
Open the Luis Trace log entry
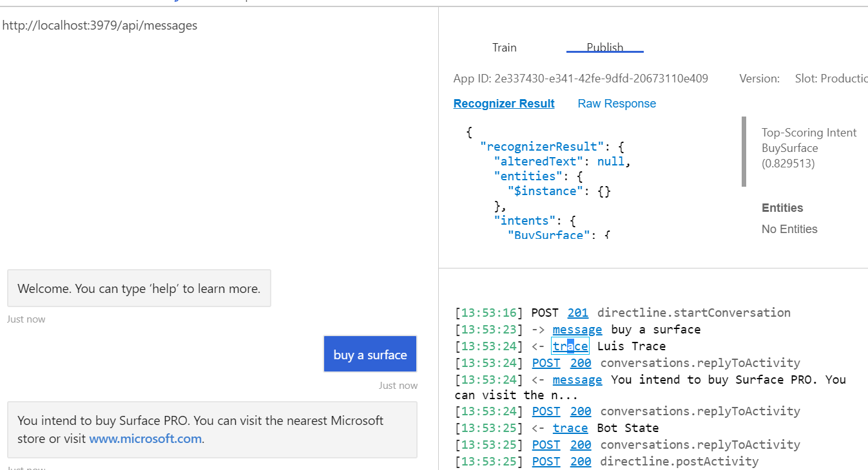pos(570,346)
